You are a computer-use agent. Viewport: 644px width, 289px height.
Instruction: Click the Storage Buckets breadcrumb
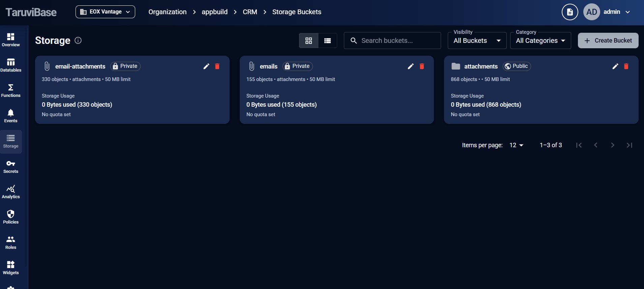(297, 12)
